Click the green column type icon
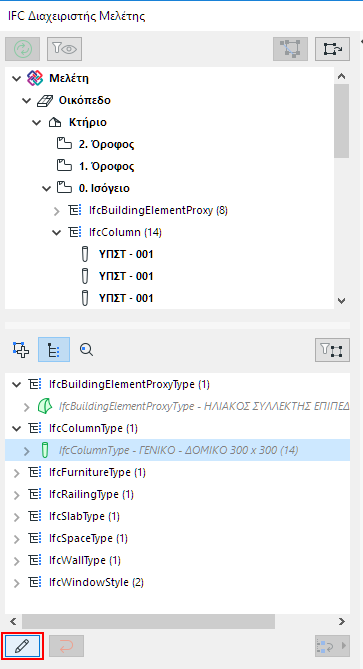 pyautogui.click(x=44, y=450)
